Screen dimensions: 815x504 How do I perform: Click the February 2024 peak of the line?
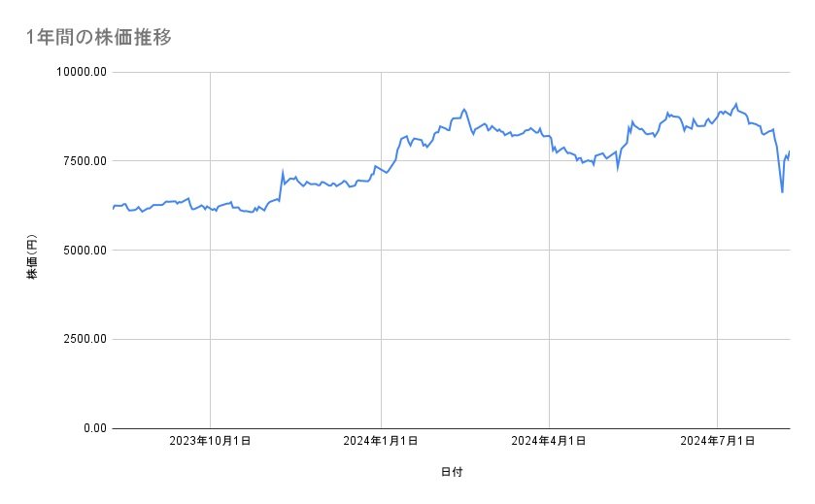click(x=464, y=109)
